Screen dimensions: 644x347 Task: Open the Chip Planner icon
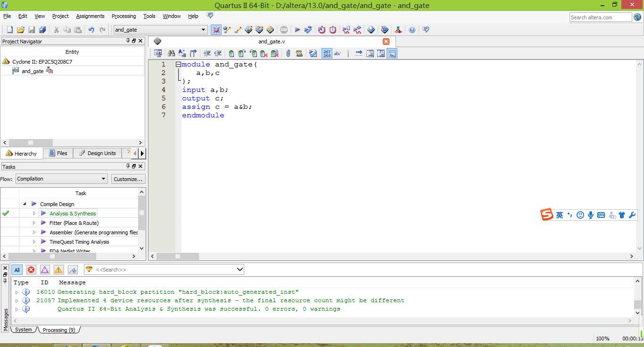(x=270, y=30)
